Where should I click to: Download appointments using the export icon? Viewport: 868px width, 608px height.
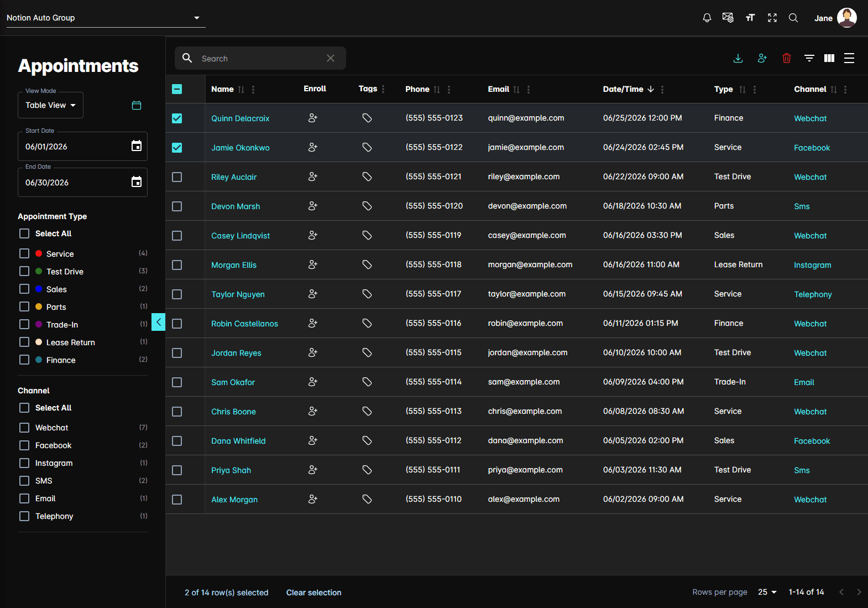point(738,58)
